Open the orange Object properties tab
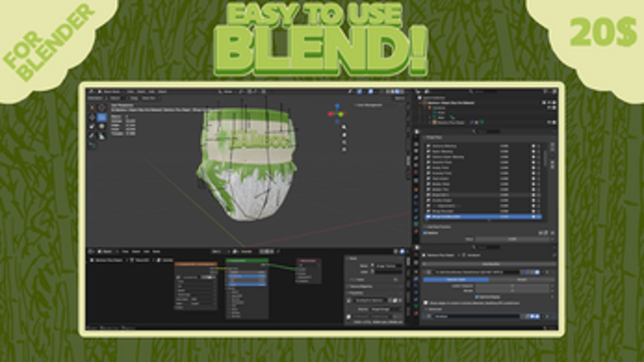The height and width of the screenshot is (362, 644). point(416,189)
